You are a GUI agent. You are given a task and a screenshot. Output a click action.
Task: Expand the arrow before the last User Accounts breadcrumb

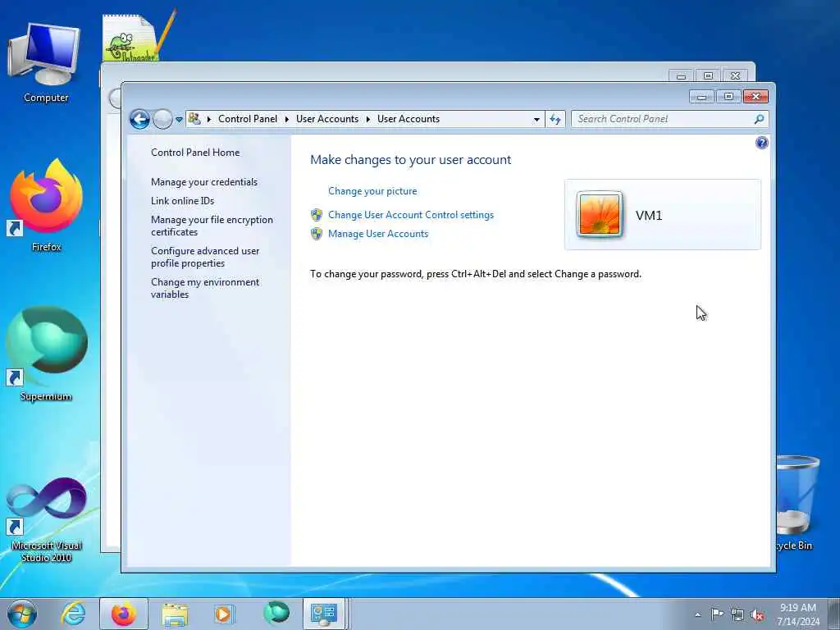click(x=368, y=120)
